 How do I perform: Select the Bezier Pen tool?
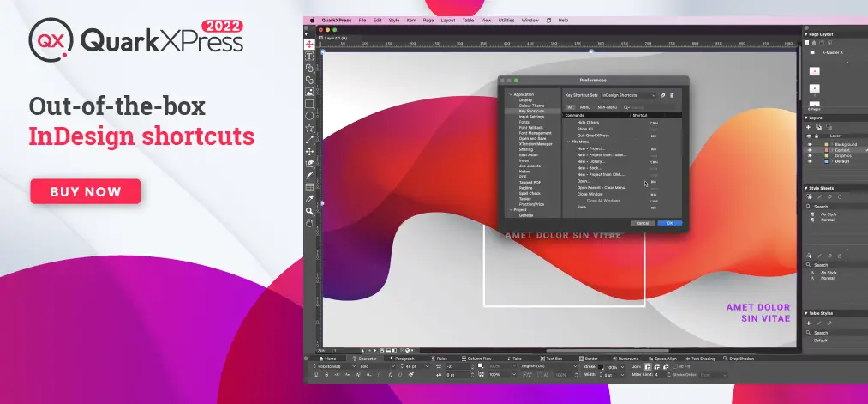[x=309, y=163]
